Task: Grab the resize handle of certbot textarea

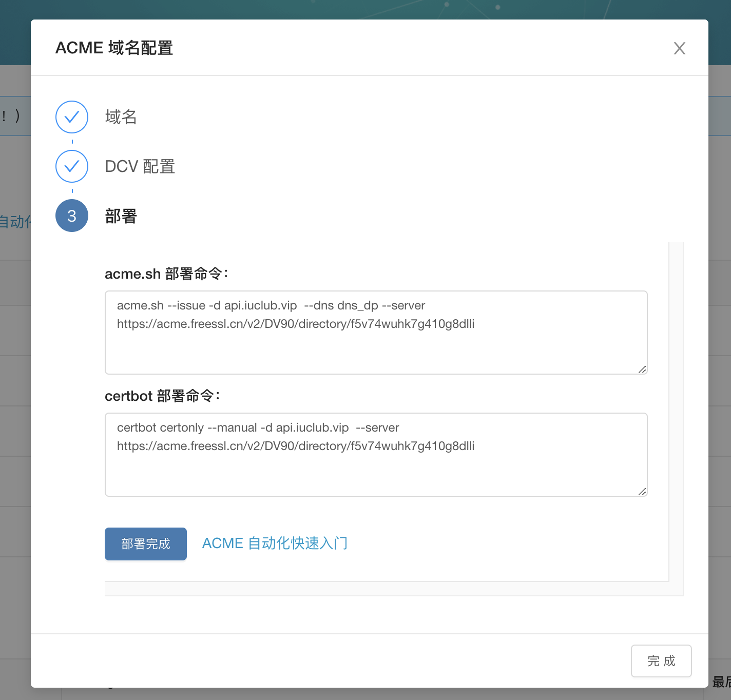Action: coord(642,491)
